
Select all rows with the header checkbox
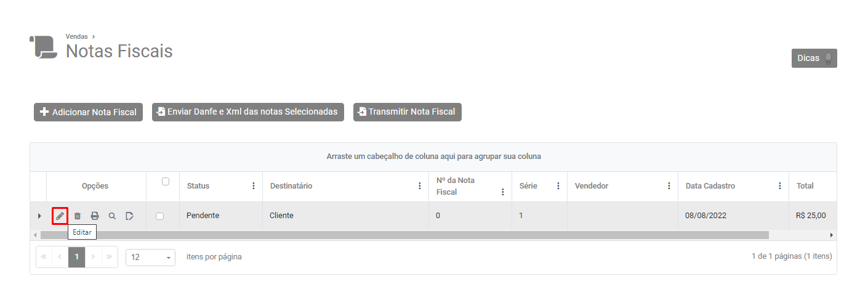click(x=165, y=182)
